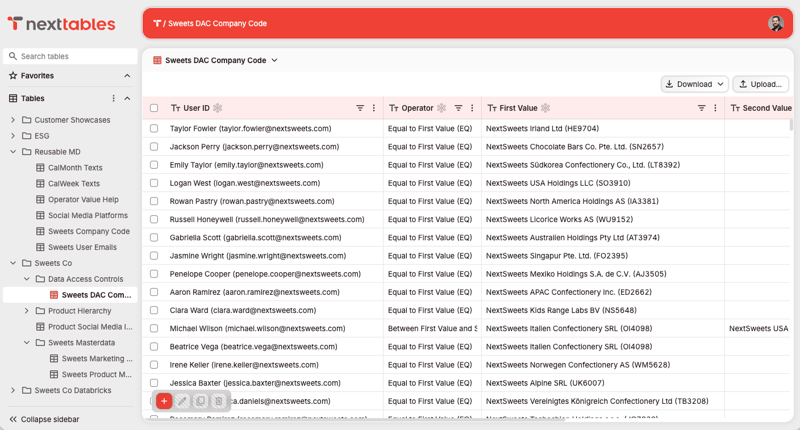
Task: Open the Sweets Company Code table
Action: (x=88, y=231)
